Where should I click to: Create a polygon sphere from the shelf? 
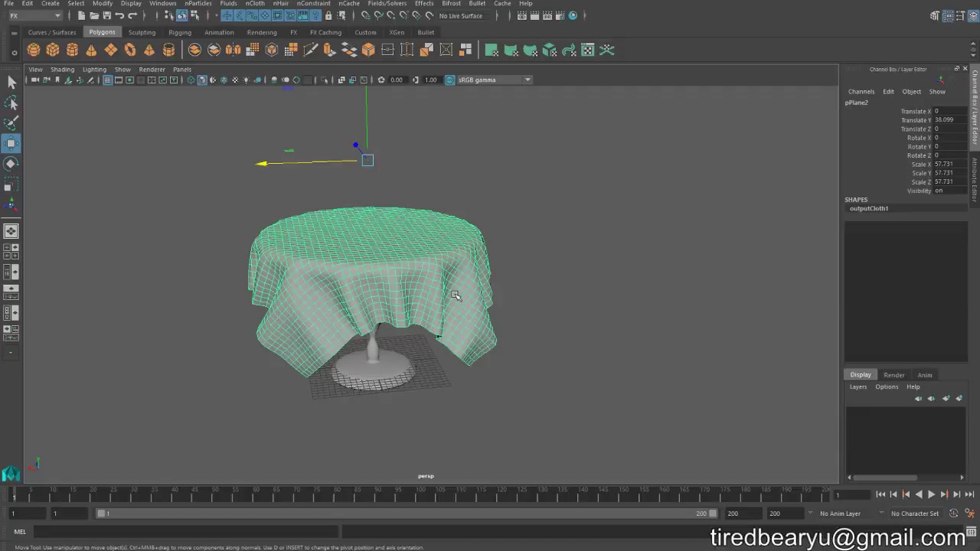tap(34, 50)
